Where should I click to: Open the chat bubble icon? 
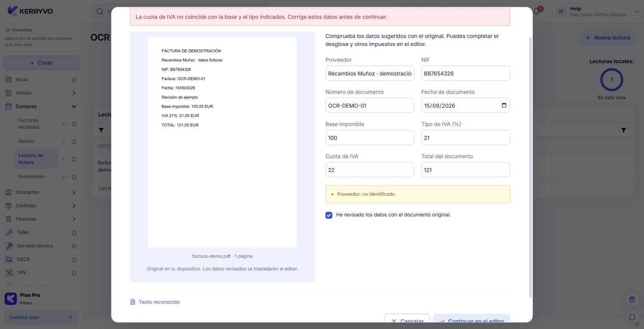tap(632, 317)
